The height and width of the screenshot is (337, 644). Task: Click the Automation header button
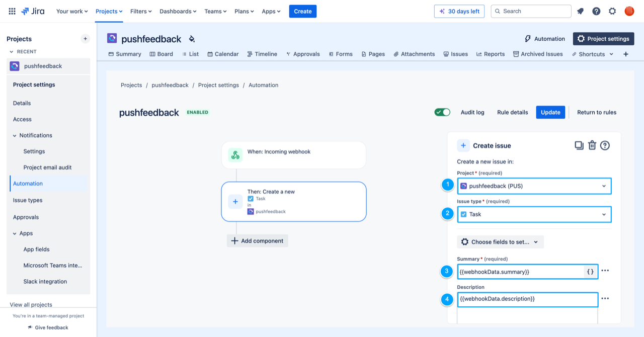click(545, 39)
